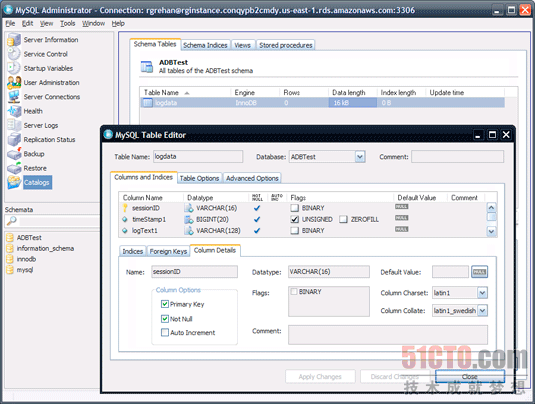Screen dimensions: 535x404
Task: Click the Discard Changes button
Action: point(395,377)
